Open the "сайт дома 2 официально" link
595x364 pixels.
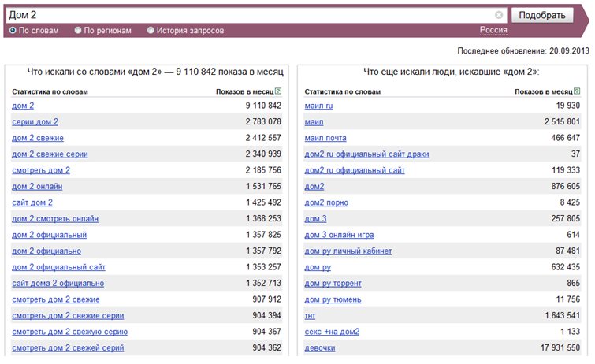pyautogui.click(x=58, y=283)
